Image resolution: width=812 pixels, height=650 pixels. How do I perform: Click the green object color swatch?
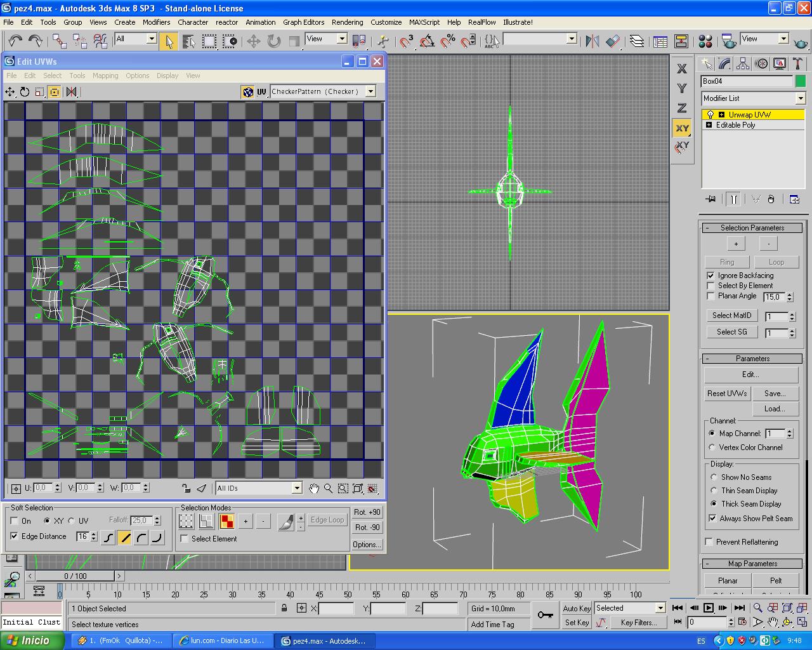801,81
